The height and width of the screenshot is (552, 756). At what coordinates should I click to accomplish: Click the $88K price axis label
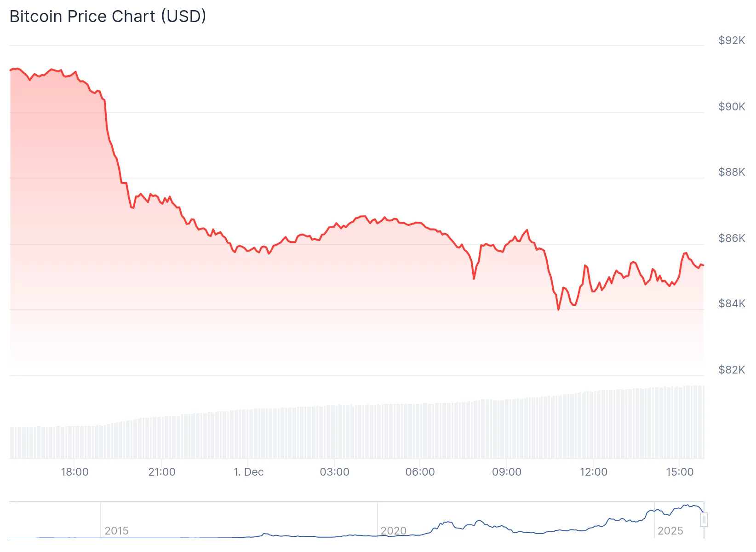point(732,172)
